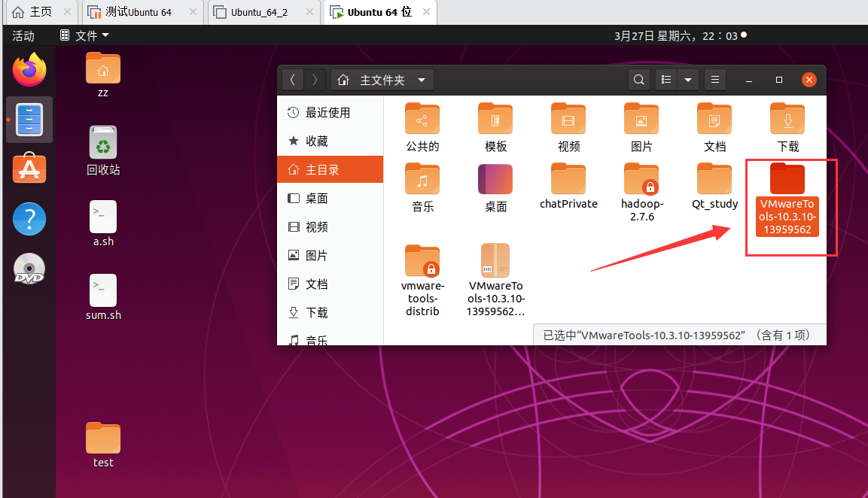Screen dimensions: 868x498
Task: Click the status bar selection message
Action: (679, 335)
